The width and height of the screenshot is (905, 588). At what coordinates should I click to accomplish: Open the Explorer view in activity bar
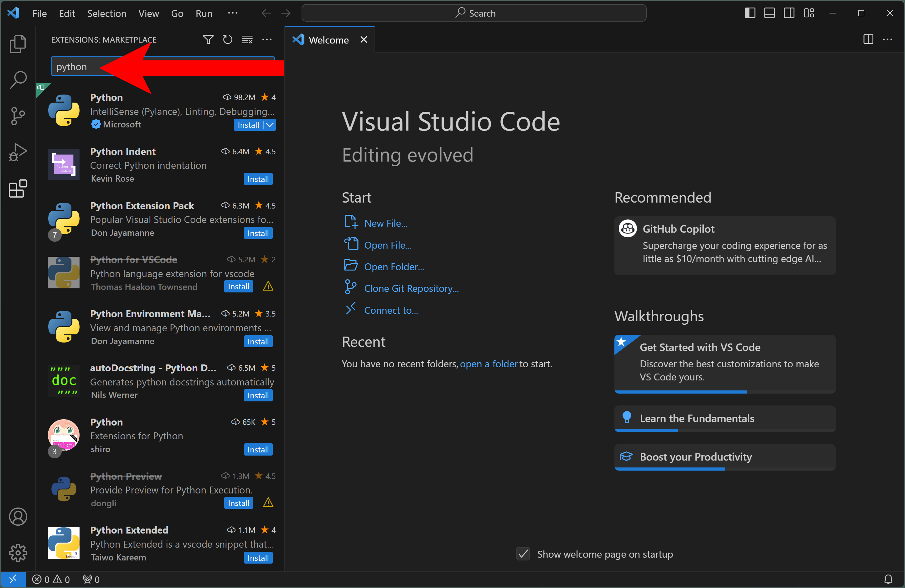pos(18,44)
